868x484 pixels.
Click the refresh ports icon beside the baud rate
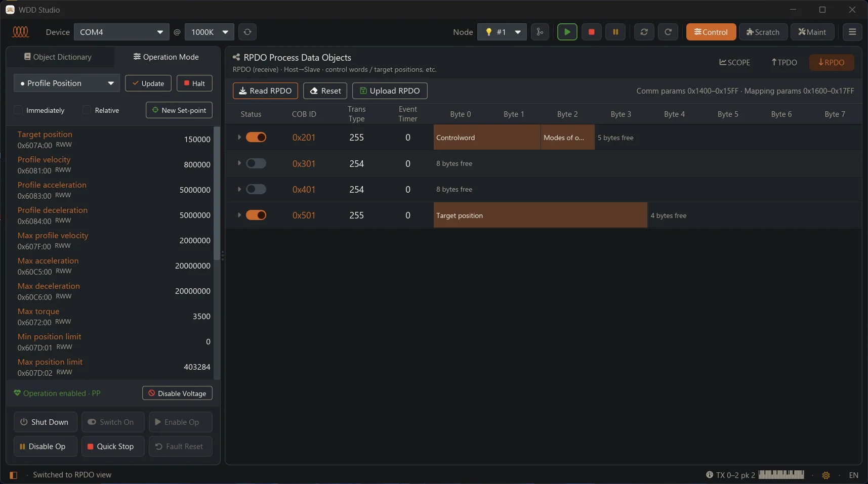[x=247, y=32]
